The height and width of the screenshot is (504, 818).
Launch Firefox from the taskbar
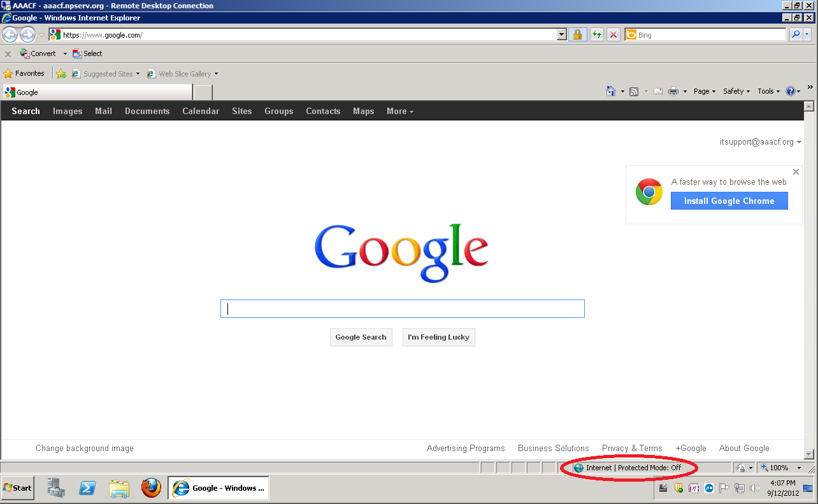tap(151, 488)
